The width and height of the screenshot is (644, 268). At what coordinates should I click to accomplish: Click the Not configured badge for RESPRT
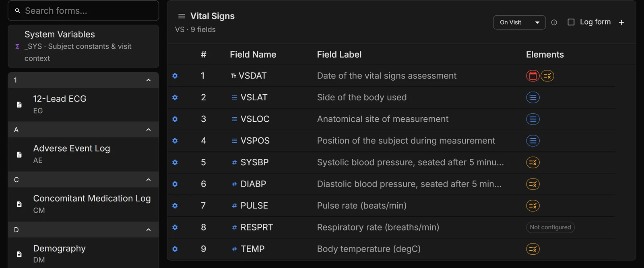tap(550, 227)
